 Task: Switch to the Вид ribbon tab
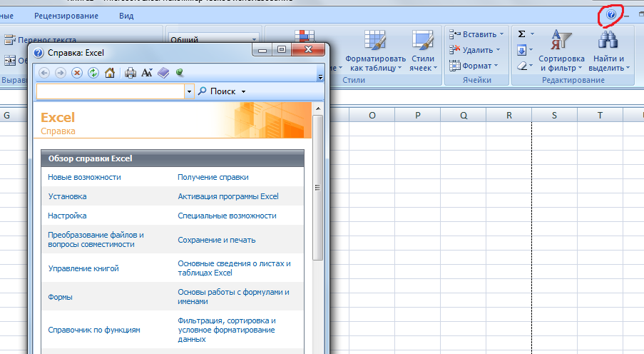[x=126, y=16]
